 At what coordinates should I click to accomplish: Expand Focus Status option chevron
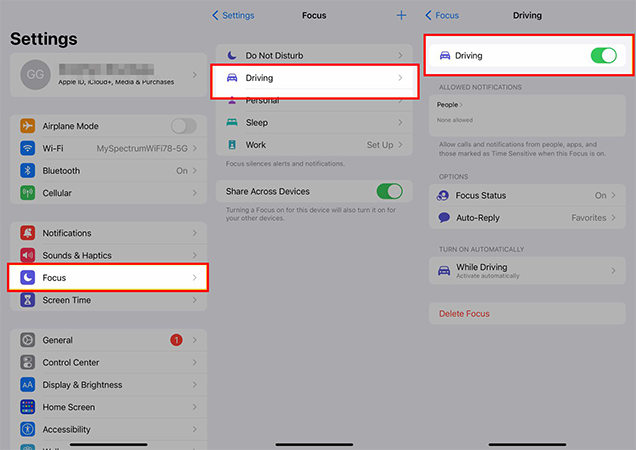(x=614, y=196)
